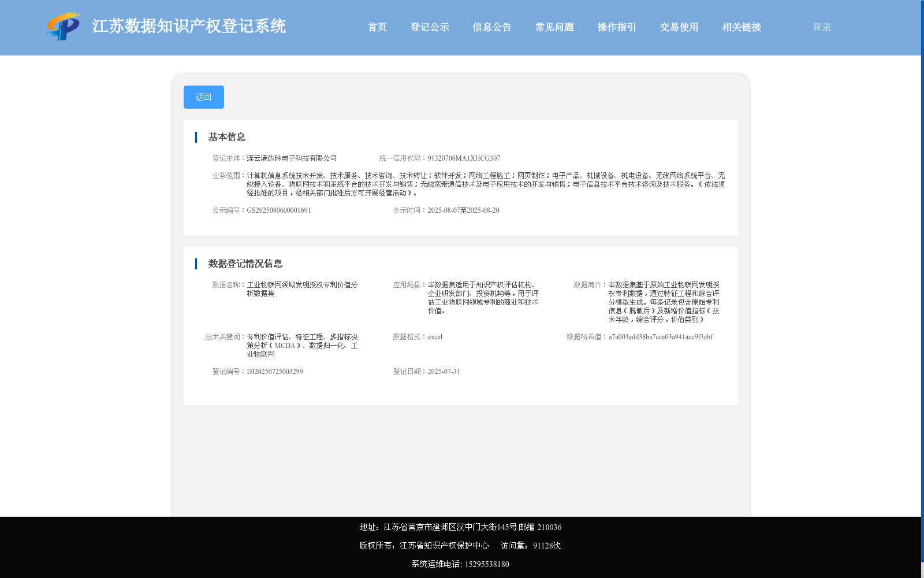The width and height of the screenshot is (924, 578).
Task: Click the site title 江苏数据知识产权登记系统
Action: click(189, 26)
